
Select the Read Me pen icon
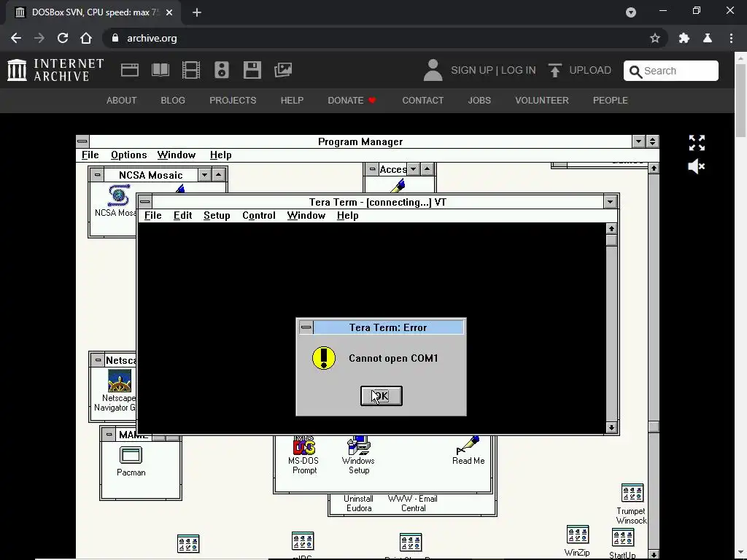[x=468, y=446]
